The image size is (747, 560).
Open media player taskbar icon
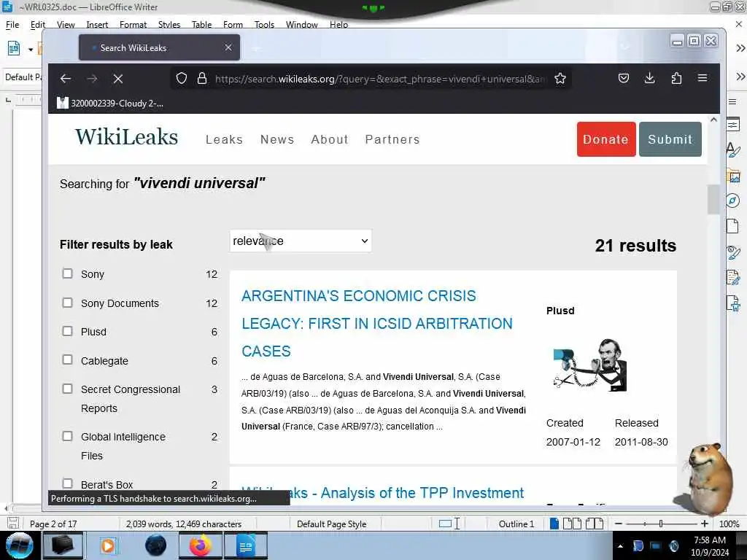[108, 545]
